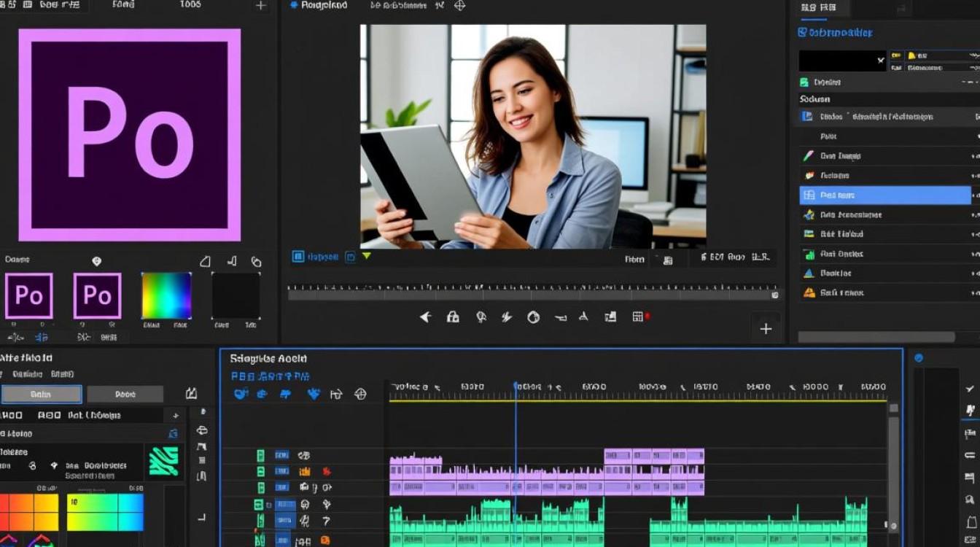Click the lock icon below the preview monitor
980x547 pixels.
tap(453, 317)
